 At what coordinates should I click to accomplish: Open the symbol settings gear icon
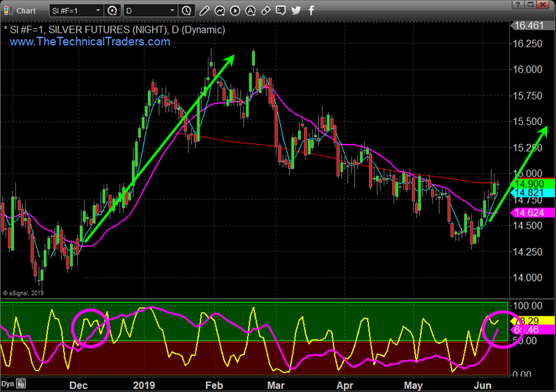pos(113,10)
